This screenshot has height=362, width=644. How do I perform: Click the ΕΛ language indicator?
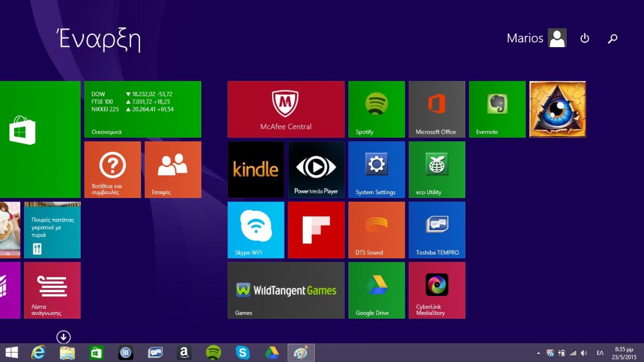[x=600, y=353]
